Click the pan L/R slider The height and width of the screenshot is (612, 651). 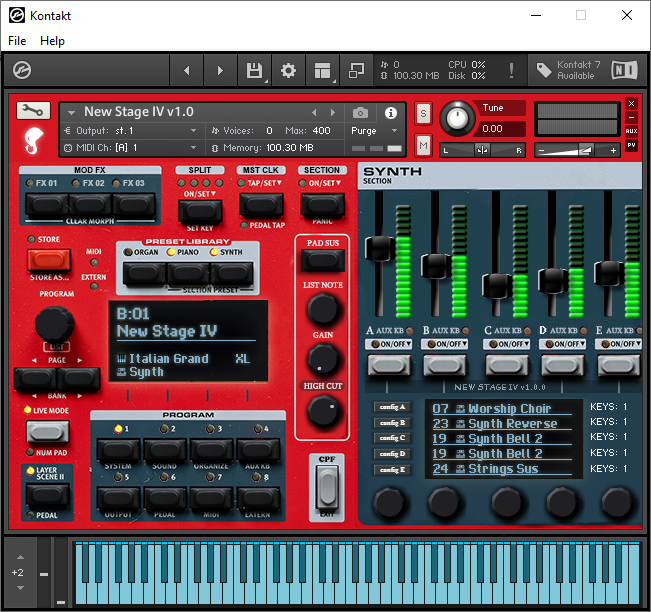tap(482, 150)
